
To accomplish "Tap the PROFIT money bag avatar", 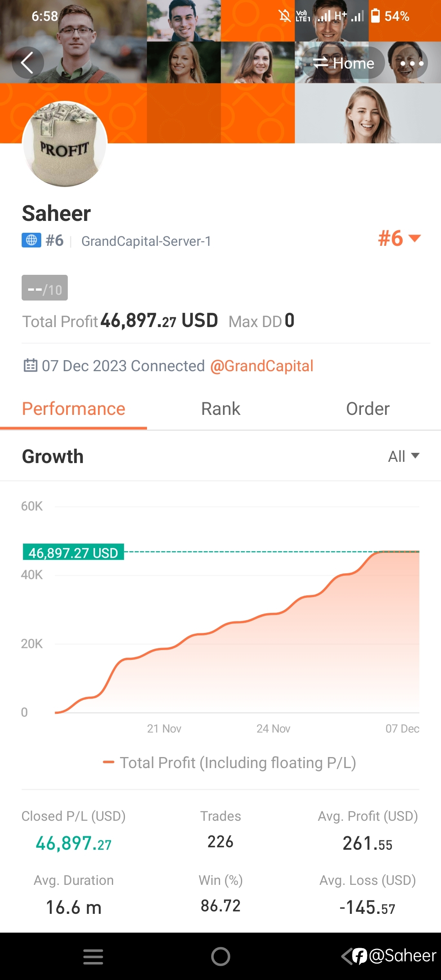I will pyautogui.click(x=65, y=144).
